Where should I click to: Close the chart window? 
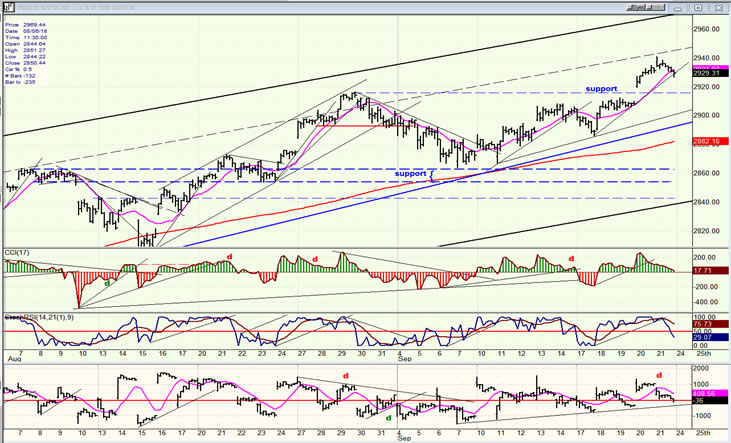[717, 8]
